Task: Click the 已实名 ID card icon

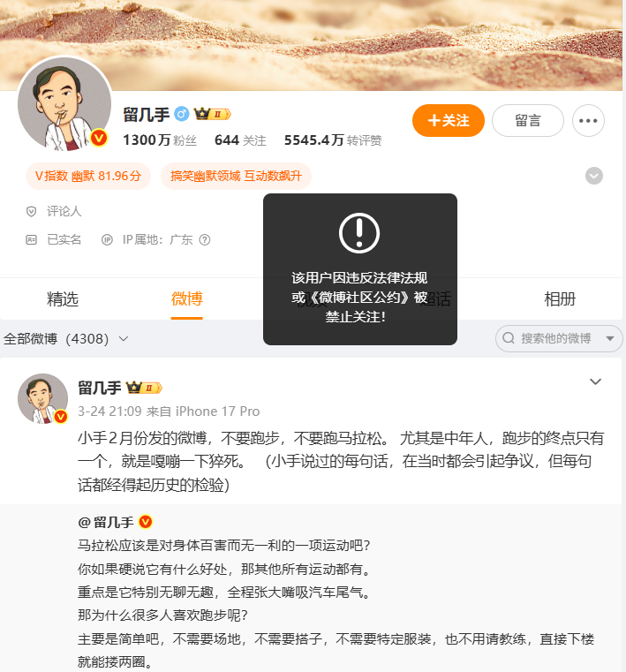Action: click(31, 239)
